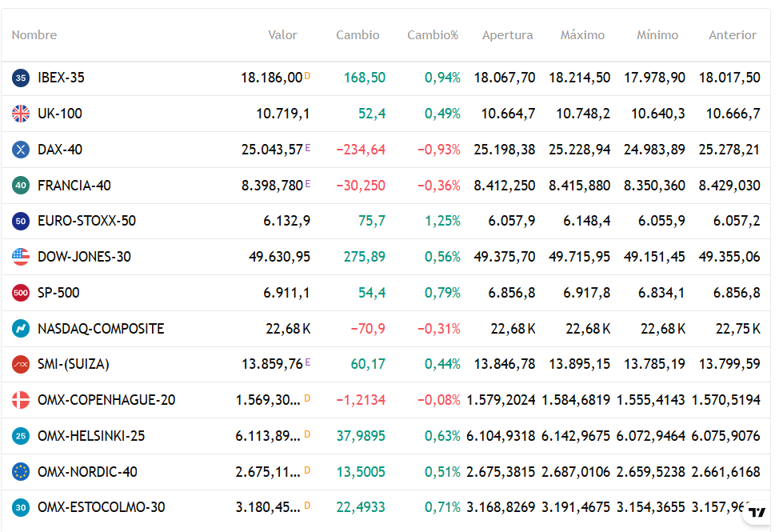The height and width of the screenshot is (532, 783).
Task: Click the DOW-JONES-30 US flag icon
Action: point(21,257)
